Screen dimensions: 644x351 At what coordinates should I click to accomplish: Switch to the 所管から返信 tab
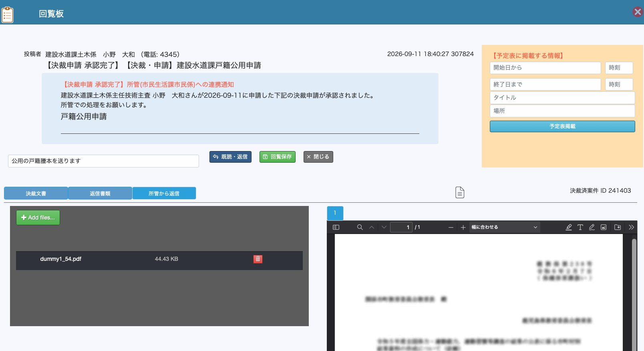[164, 193]
